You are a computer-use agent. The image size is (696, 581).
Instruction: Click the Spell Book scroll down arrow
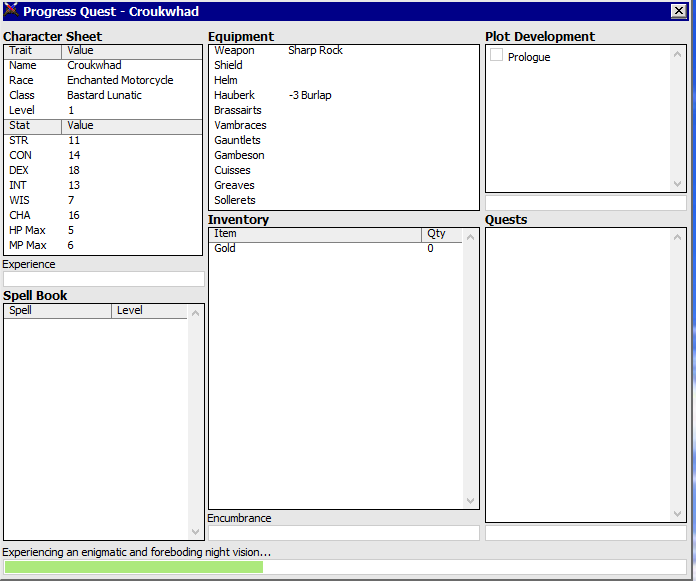(195, 531)
